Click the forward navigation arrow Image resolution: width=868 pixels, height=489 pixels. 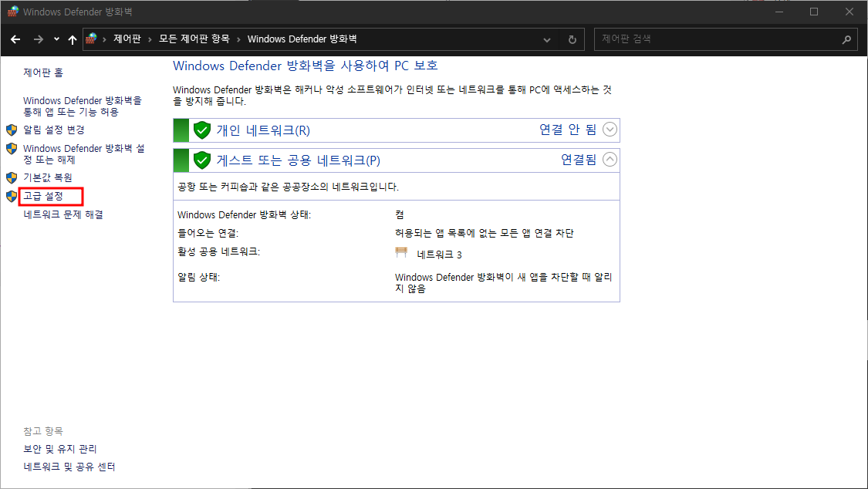(x=39, y=39)
